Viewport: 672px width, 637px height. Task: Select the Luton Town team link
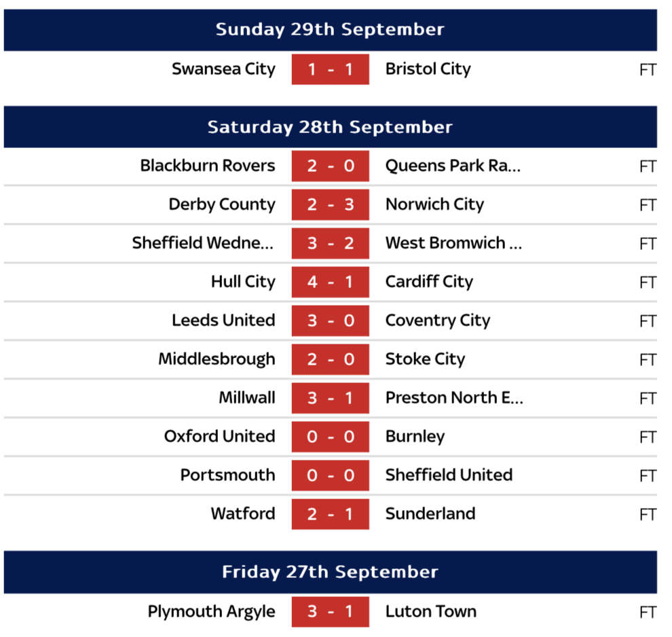pos(431,612)
